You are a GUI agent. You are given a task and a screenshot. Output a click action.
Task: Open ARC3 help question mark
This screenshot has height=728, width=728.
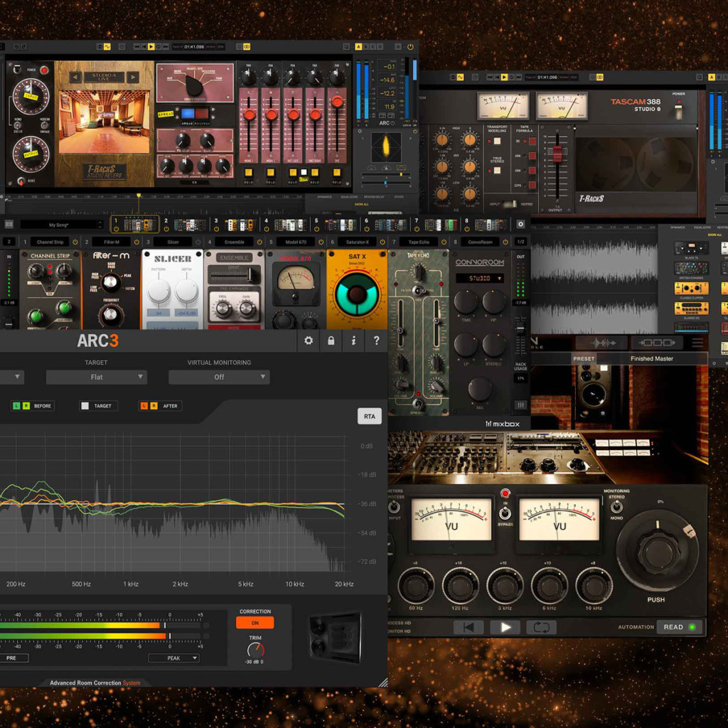coord(377,341)
